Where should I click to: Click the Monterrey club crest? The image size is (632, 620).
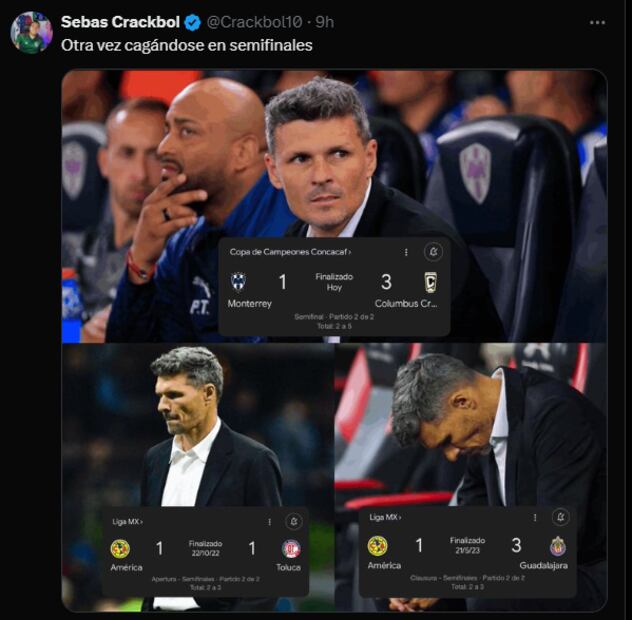point(238,282)
